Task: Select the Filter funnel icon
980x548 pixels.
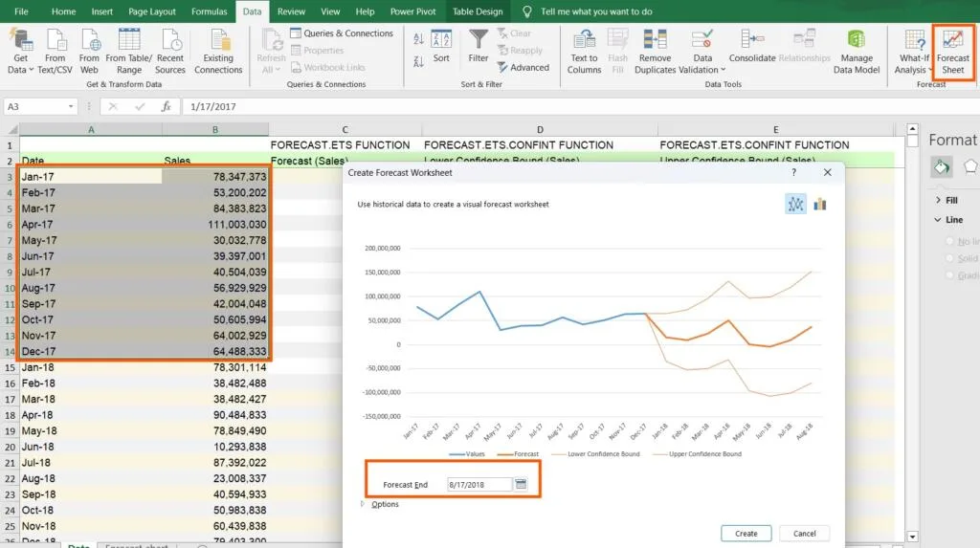Action: (x=479, y=46)
